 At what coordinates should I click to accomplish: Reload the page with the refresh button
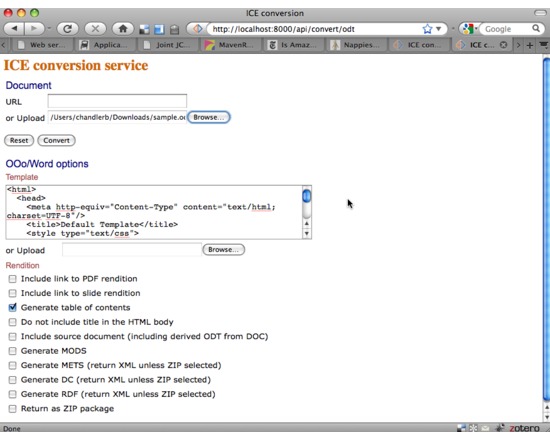tap(67, 28)
